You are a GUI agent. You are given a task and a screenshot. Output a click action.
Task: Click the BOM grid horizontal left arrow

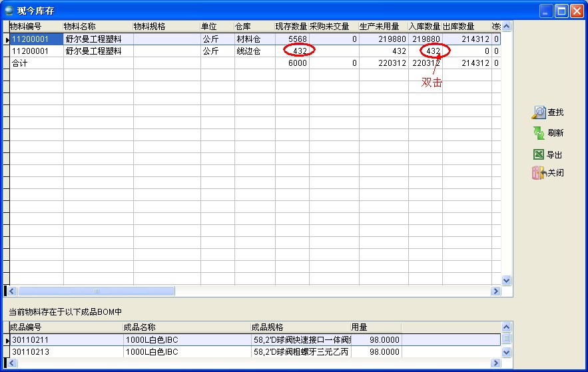11,363
